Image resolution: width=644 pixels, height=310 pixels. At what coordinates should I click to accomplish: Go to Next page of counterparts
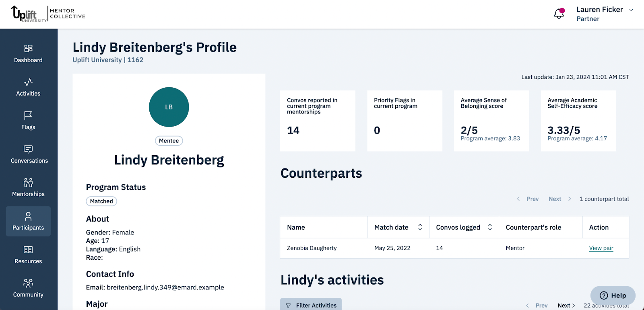click(x=555, y=199)
